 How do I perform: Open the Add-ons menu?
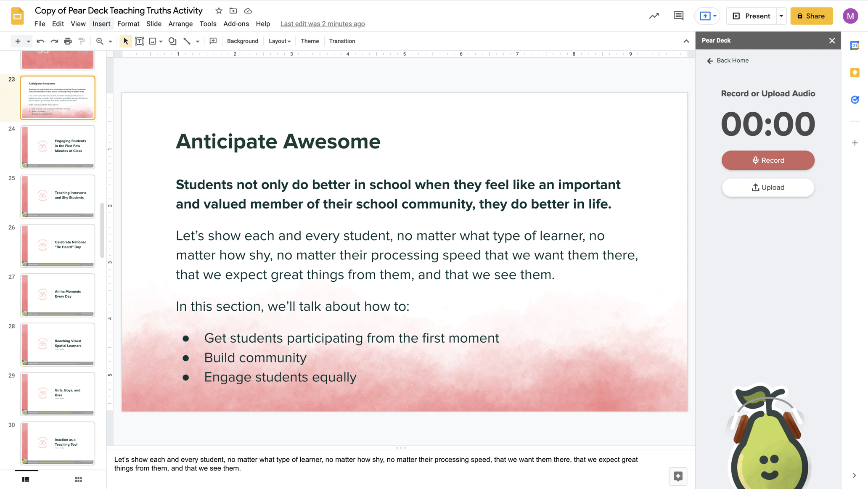point(236,24)
